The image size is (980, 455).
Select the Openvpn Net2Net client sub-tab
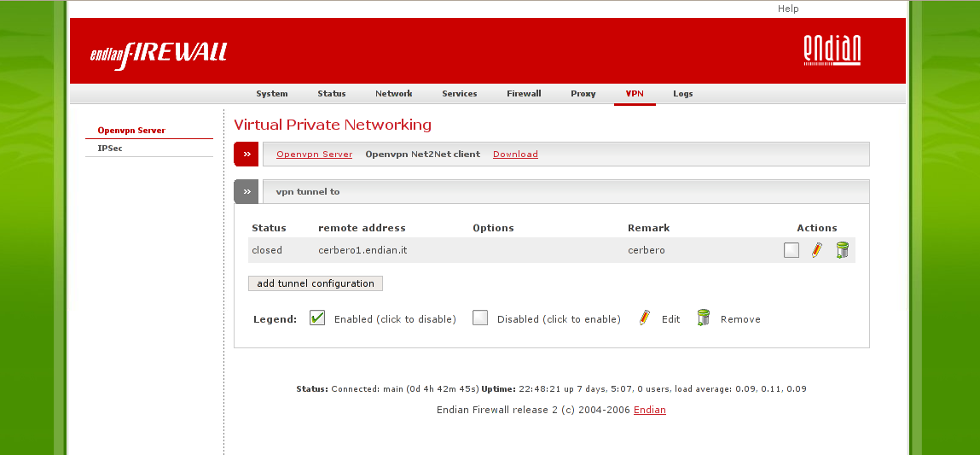pyautogui.click(x=422, y=154)
